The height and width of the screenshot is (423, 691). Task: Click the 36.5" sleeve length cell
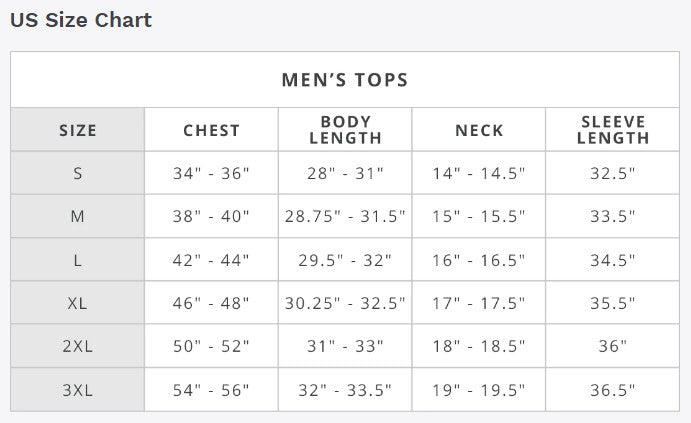coord(613,390)
